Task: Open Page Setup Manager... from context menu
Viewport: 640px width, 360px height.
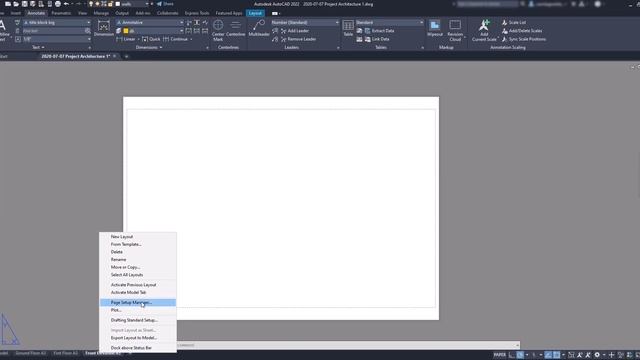Action: (138, 302)
